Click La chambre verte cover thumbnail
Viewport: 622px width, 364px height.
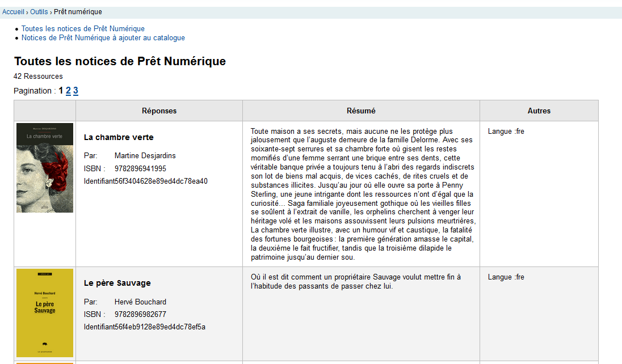45,168
